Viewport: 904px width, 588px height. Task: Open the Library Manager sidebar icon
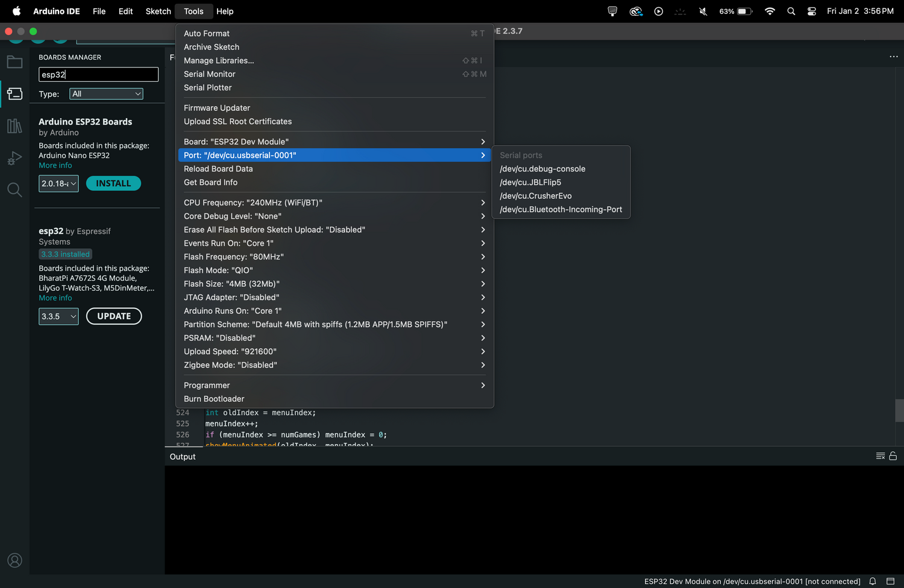coord(14,126)
